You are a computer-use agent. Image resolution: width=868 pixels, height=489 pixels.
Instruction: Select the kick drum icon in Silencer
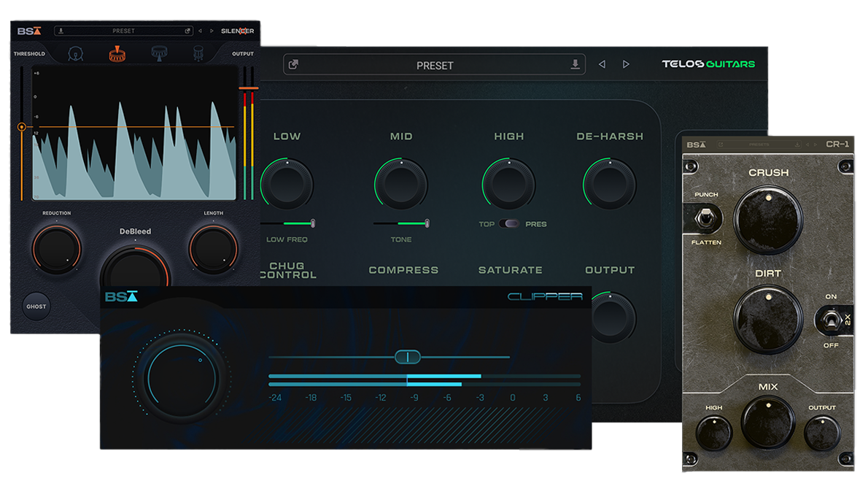(x=75, y=53)
